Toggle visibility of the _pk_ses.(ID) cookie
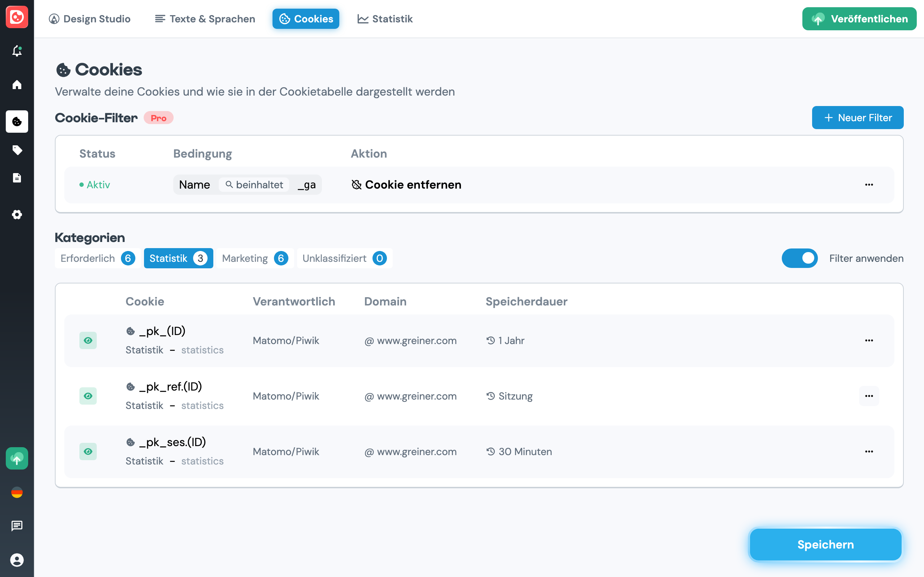This screenshot has height=577, width=924. click(88, 452)
